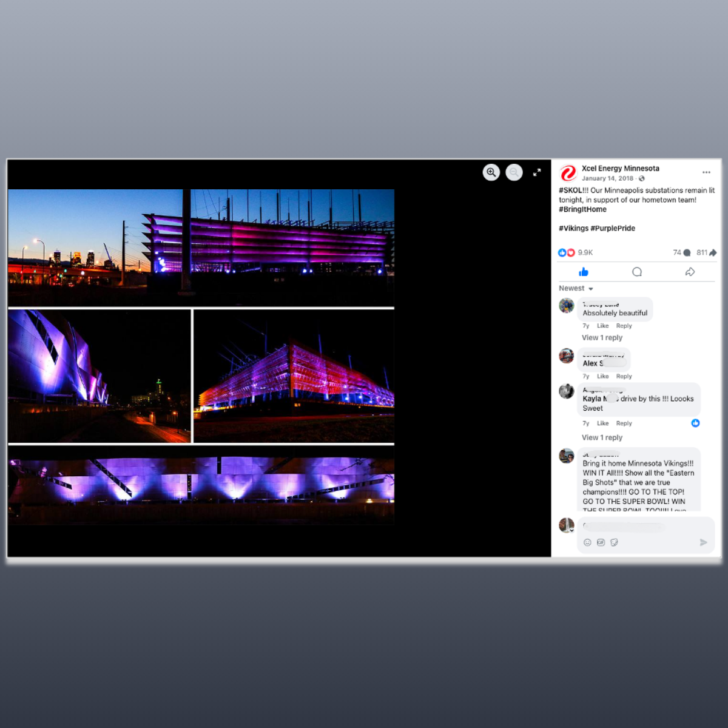Click the bottom panoramic purple-lit photo

(201, 485)
